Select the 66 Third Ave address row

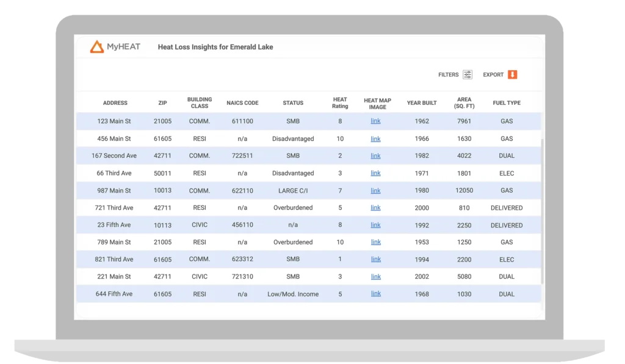(114, 173)
